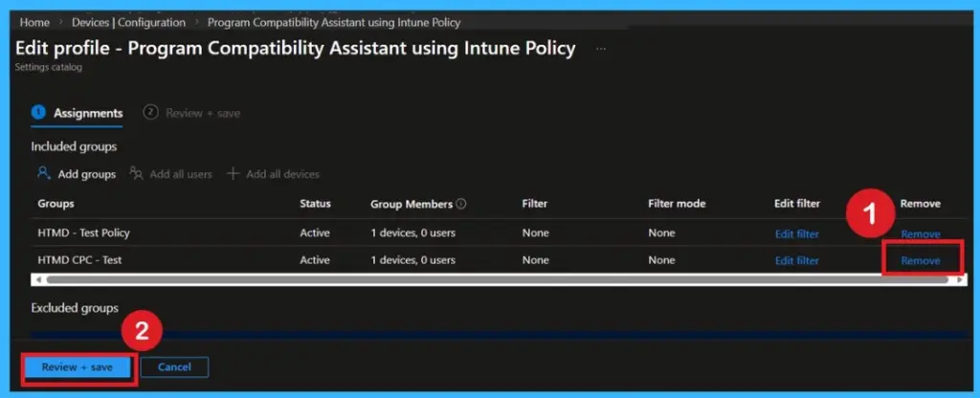Click the Status column header
This screenshot has height=398, width=980.
(x=315, y=204)
